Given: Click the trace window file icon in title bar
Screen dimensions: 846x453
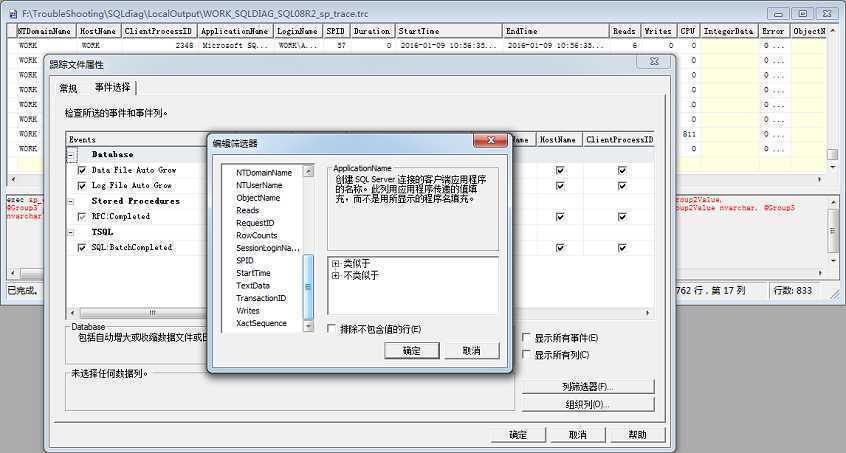Looking at the screenshot, I should (12, 14).
